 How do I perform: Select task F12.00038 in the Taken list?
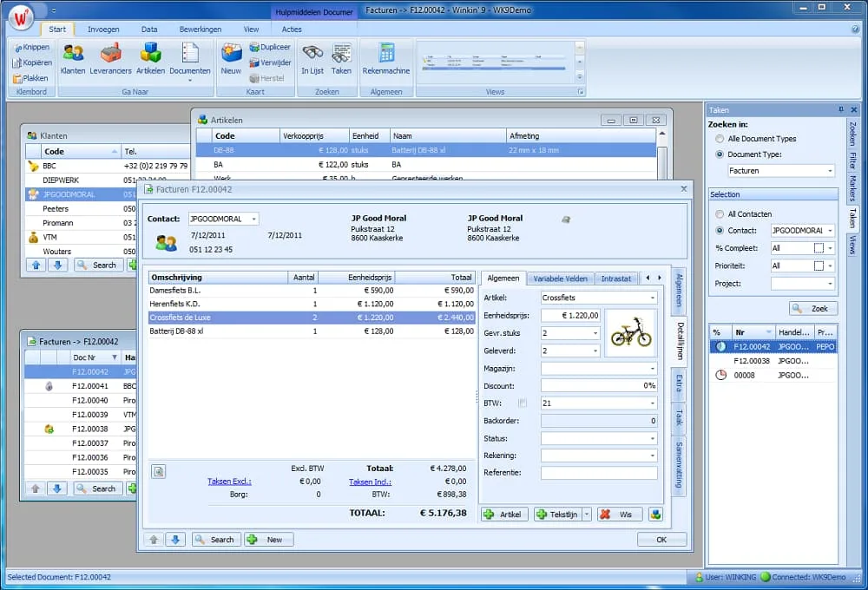773,361
